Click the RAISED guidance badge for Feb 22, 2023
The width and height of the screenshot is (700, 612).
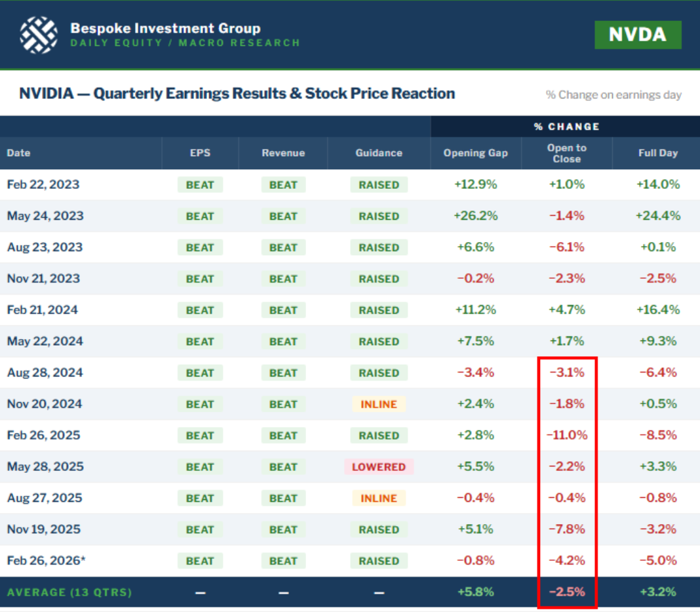(x=379, y=185)
